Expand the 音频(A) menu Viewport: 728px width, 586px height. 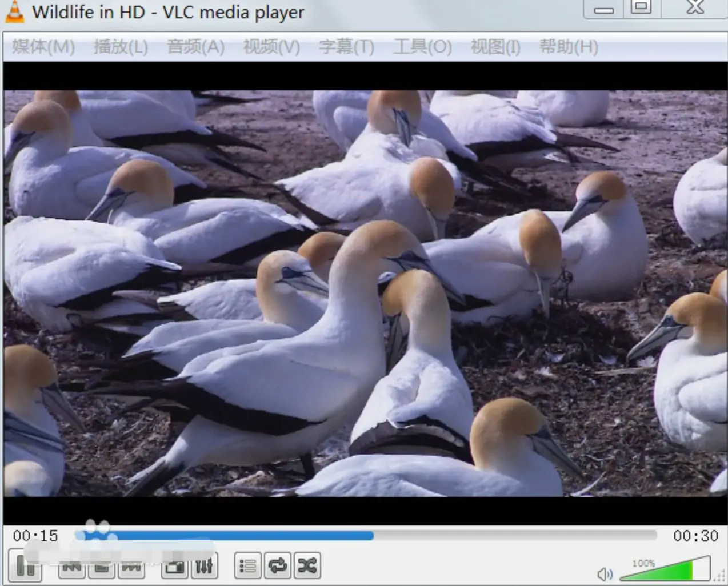click(195, 47)
